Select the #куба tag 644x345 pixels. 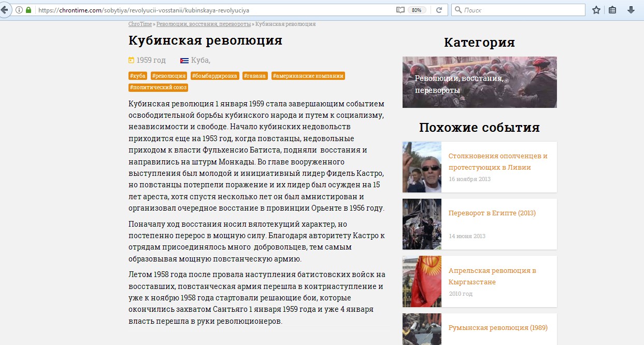138,76
